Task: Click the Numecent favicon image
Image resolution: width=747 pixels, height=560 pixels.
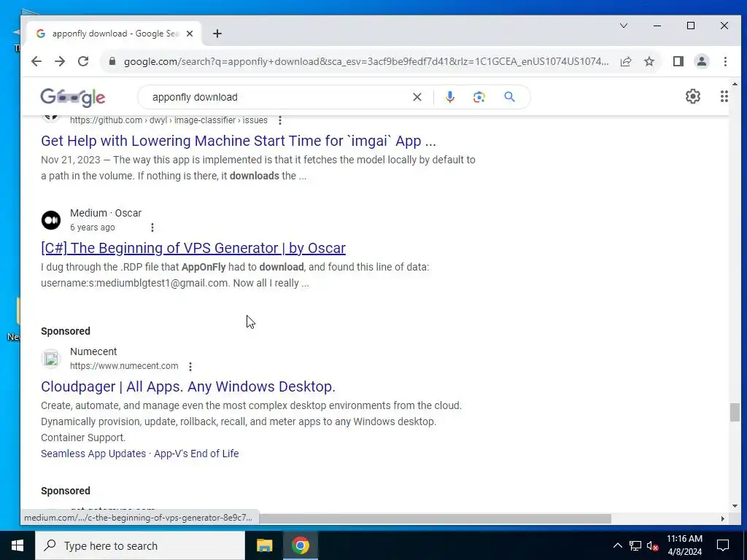Action: [x=51, y=359]
